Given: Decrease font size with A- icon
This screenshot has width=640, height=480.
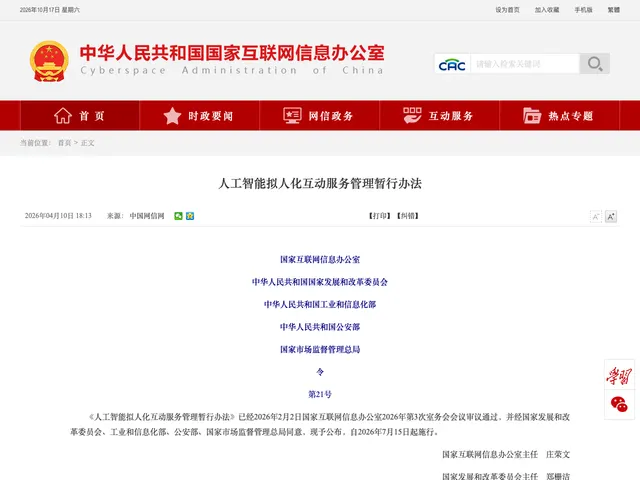Looking at the screenshot, I should point(596,216).
